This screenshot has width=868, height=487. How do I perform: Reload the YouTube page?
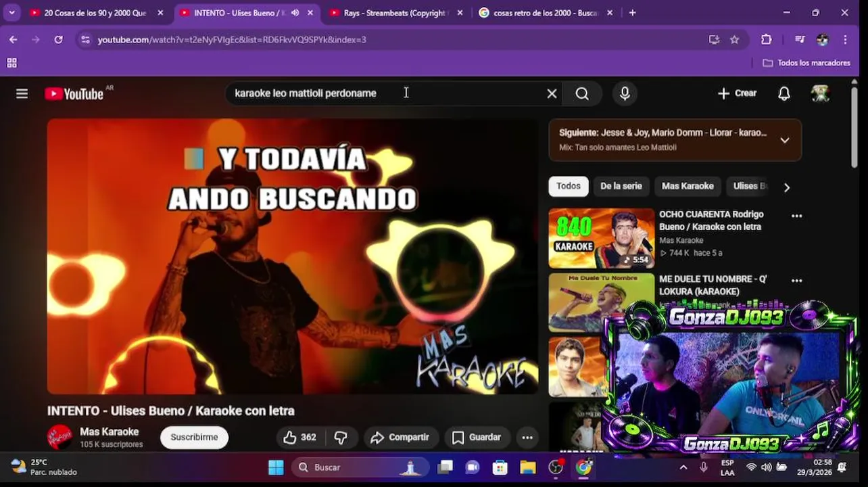58,40
